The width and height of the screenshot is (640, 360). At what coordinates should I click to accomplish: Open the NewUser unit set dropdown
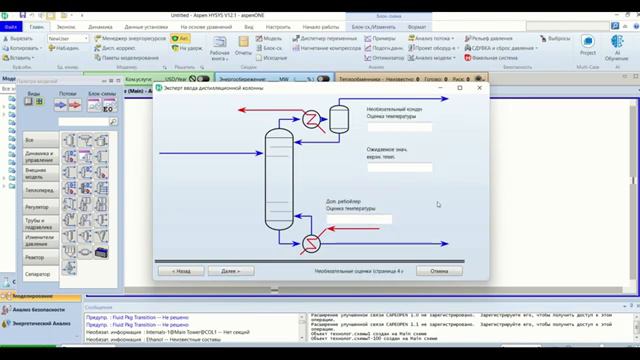tap(86, 38)
